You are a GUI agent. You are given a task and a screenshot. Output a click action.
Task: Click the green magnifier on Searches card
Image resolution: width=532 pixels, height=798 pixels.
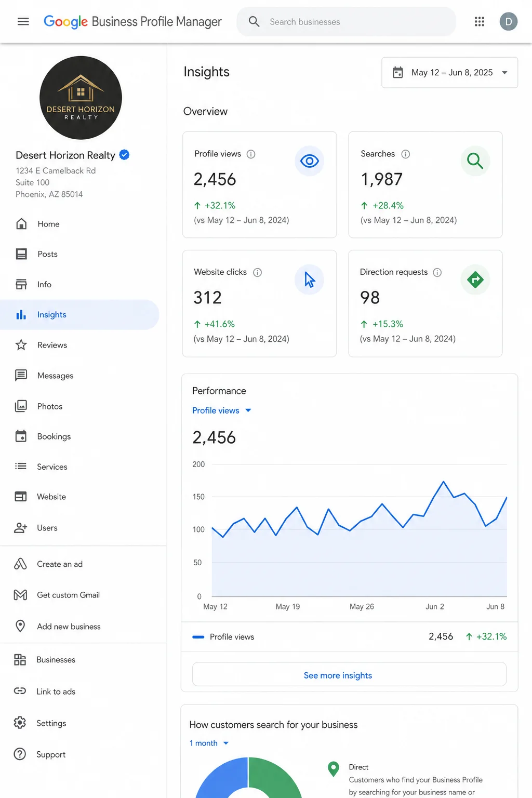475,161
